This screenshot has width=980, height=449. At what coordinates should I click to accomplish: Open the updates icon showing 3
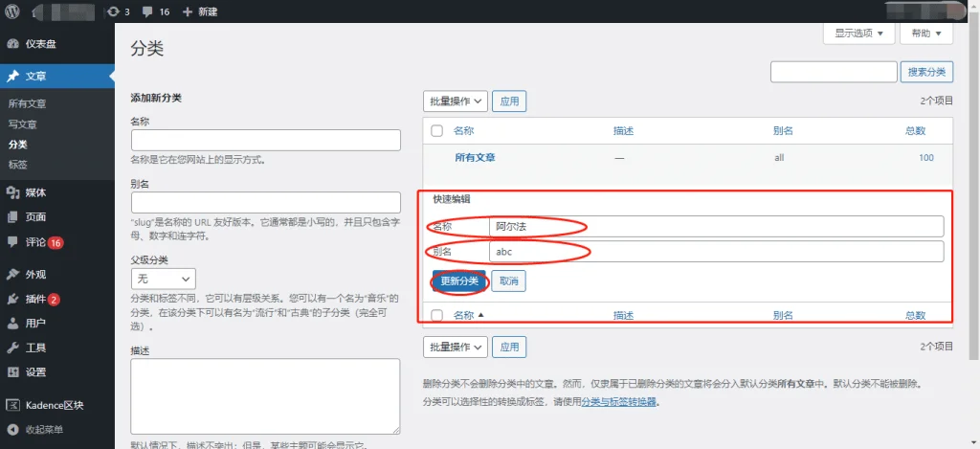point(113,11)
